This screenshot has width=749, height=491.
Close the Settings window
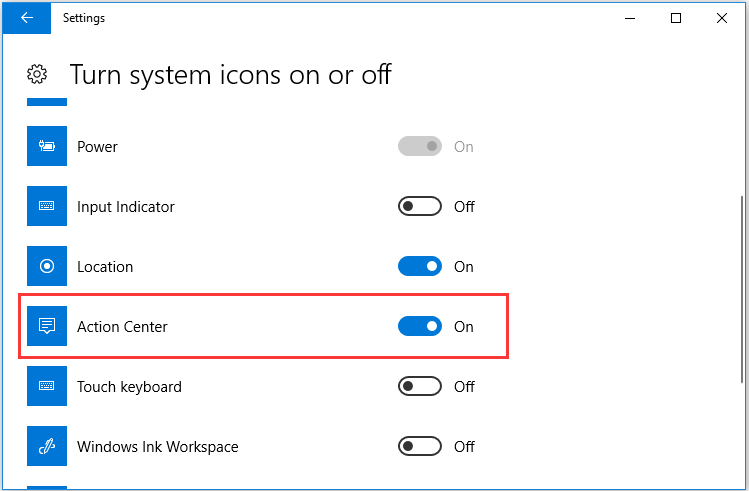[x=722, y=18]
